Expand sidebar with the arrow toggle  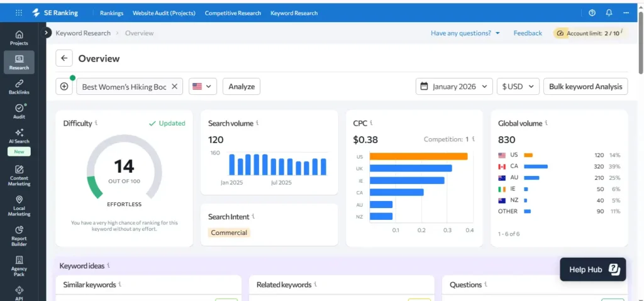pyautogui.click(x=46, y=33)
